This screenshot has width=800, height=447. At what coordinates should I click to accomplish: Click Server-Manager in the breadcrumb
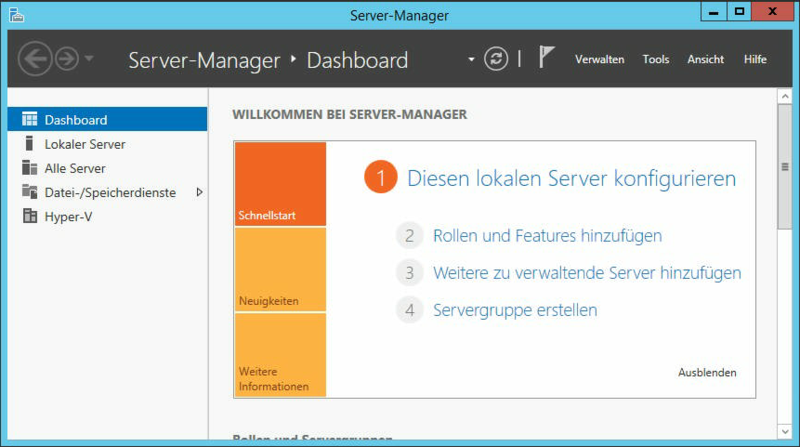[x=204, y=60]
